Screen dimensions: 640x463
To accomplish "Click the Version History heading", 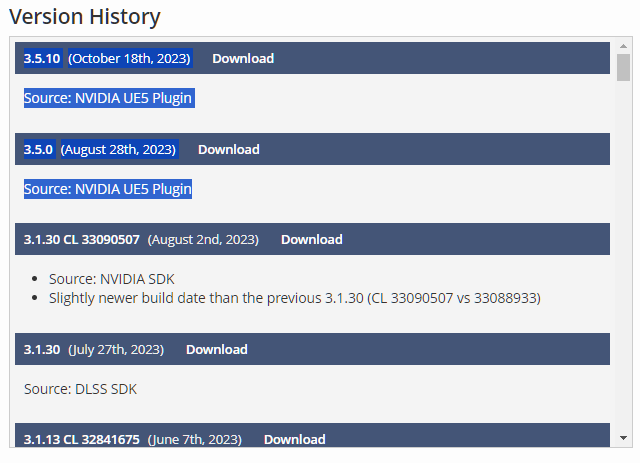I will point(84,17).
